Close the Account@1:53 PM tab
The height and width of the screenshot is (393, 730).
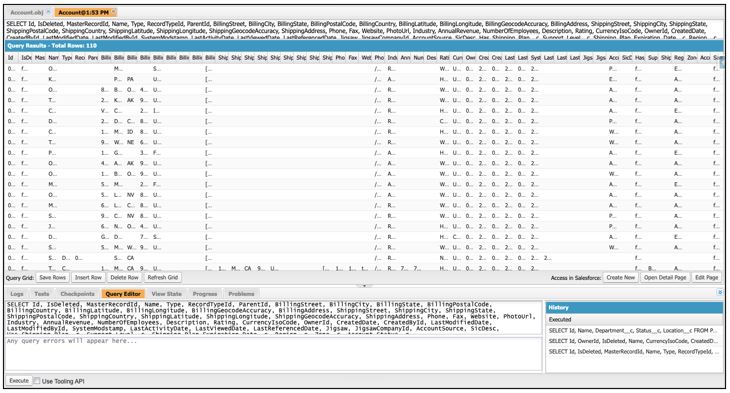tap(114, 12)
